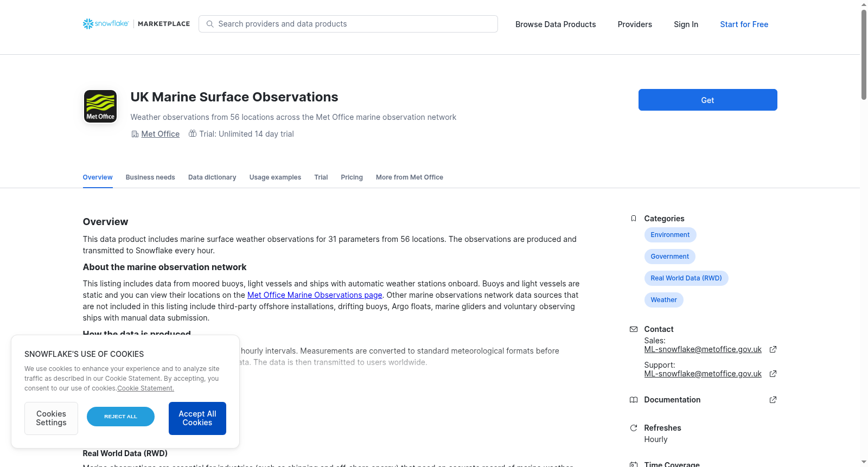Image resolution: width=868 pixels, height=467 pixels.
Task: Focus the search providers input field
Action: click(348, 24)
